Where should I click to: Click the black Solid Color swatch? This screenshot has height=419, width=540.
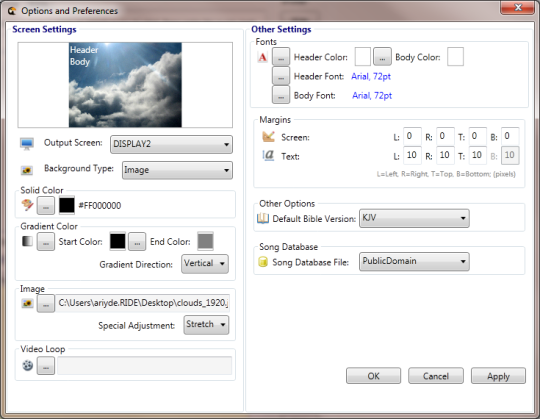click(67, 205)
